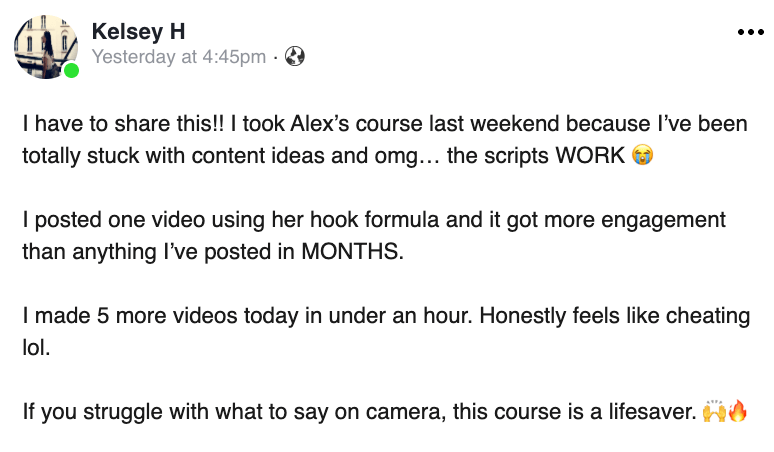774x452 pixels.
Task: Click the "Yesterday at 4:45pm" timestamp
Action: (x=178, y=57)
